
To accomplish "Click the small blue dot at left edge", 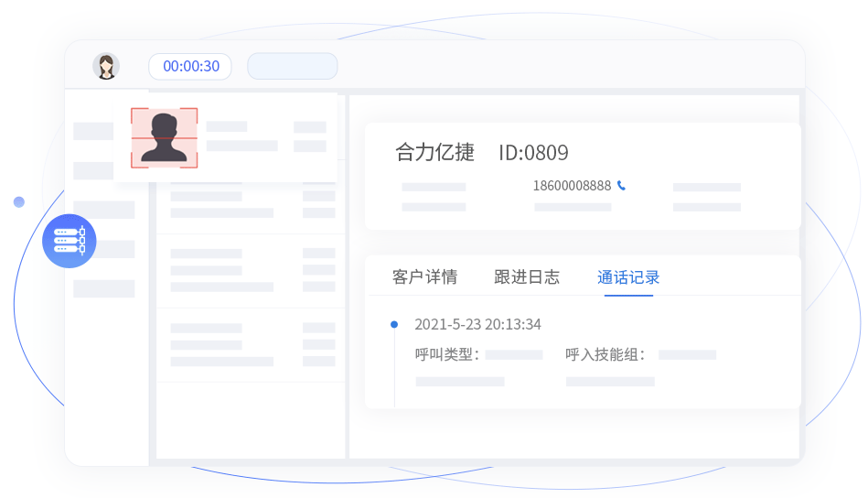I will click(18, 201).
